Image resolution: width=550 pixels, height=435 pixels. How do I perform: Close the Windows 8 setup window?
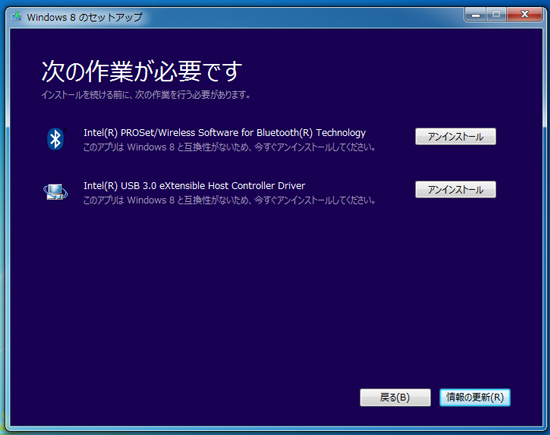click(x=524, y=14)
